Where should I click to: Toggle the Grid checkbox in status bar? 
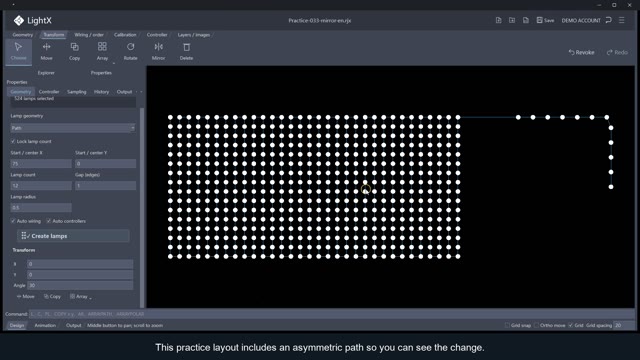(x=571, y=325)
